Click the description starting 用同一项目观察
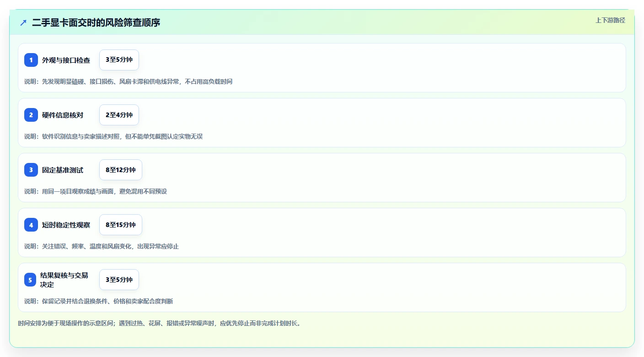 point(96,191)
